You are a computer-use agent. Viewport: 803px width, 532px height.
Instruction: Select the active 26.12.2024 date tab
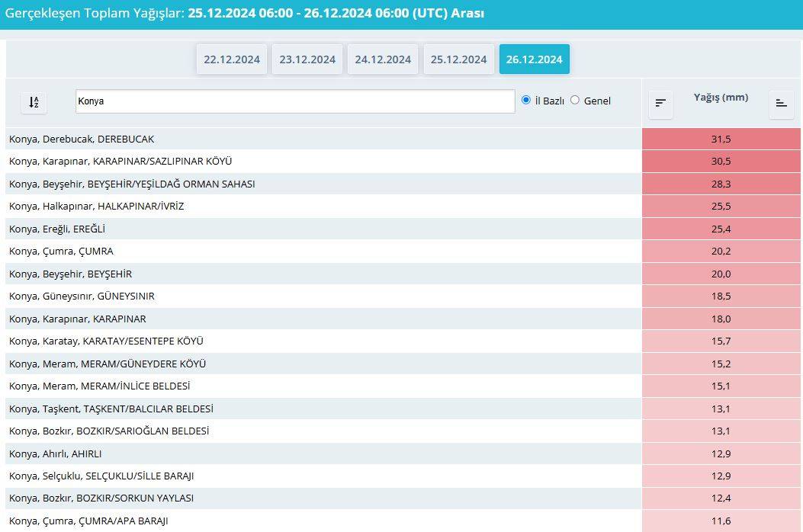[534, 59]
